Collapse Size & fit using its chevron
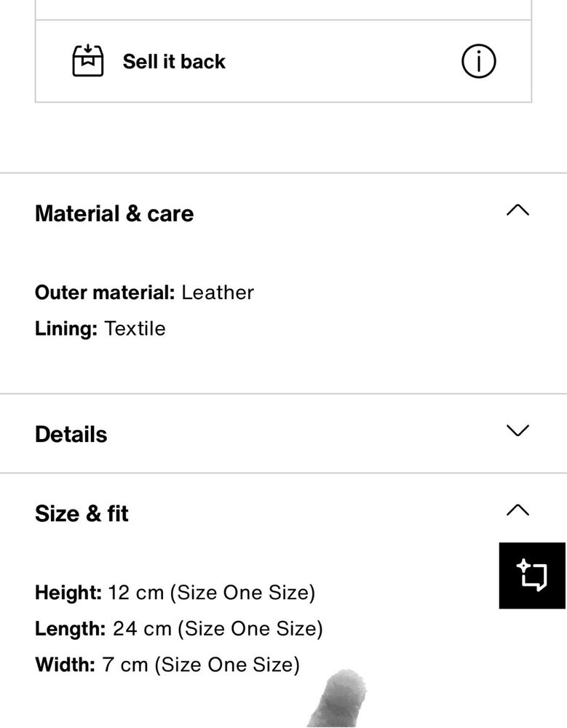The height and width of the screenshot is (728, 567). pyautogui.click(x=518, y=510)
